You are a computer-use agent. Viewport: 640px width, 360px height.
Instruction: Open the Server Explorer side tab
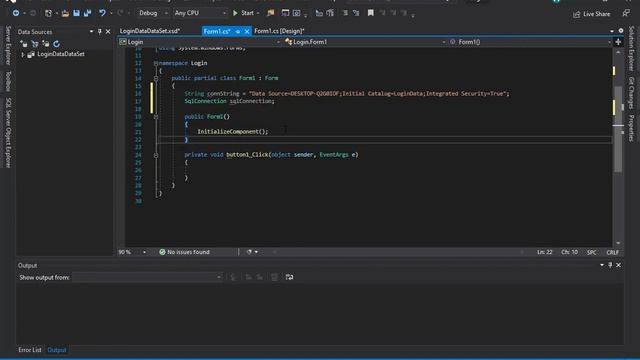[8, 45]
